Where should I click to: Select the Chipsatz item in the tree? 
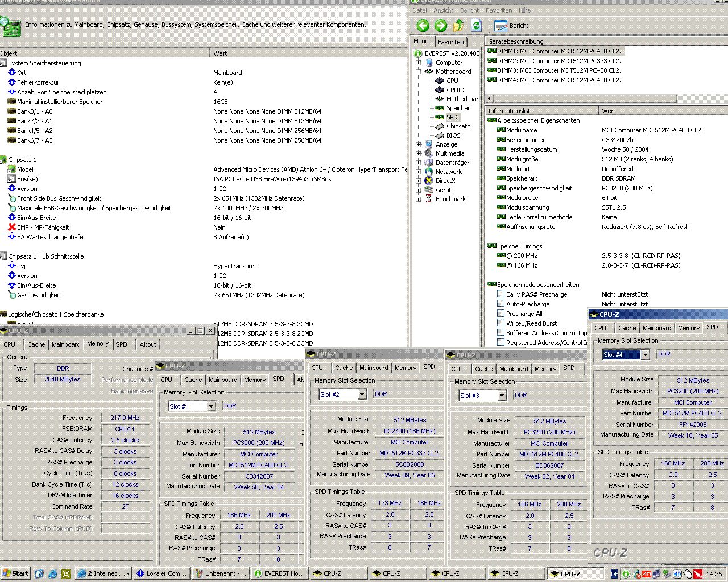pos(458,126)
